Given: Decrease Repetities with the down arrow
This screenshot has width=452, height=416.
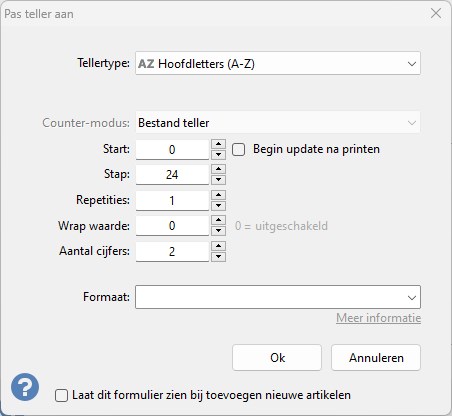Looking at the screenshot, I should [218, 205].
